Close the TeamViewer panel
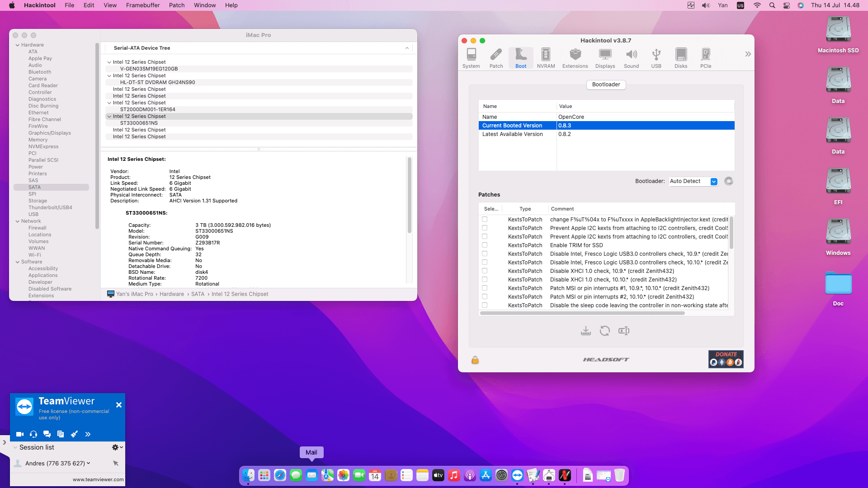The height and width of the screenshot is (488, 868). click(x=119, y=405)
